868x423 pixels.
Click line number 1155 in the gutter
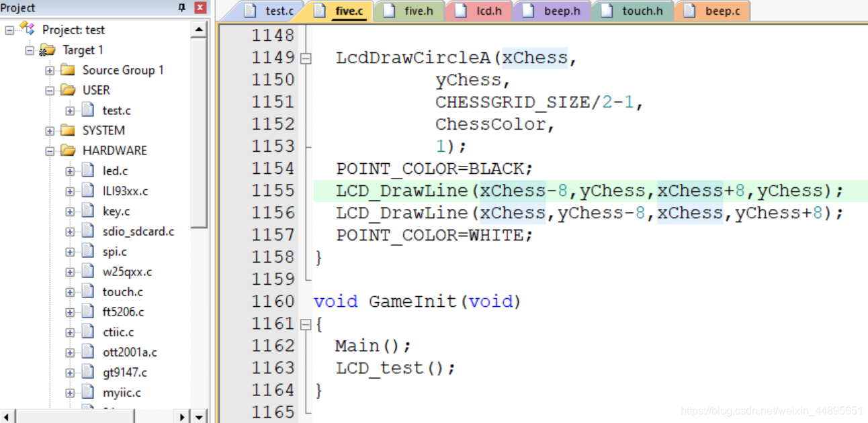(x=273, y=191)
